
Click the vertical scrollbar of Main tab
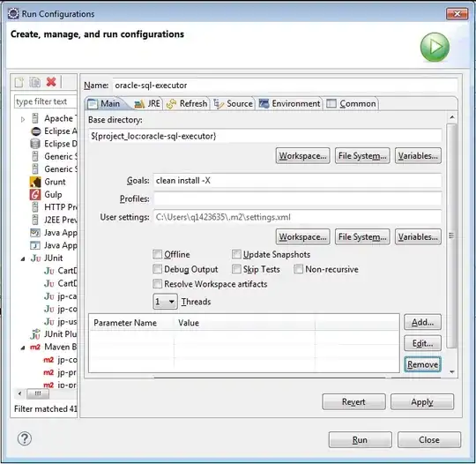coord(451,236)
